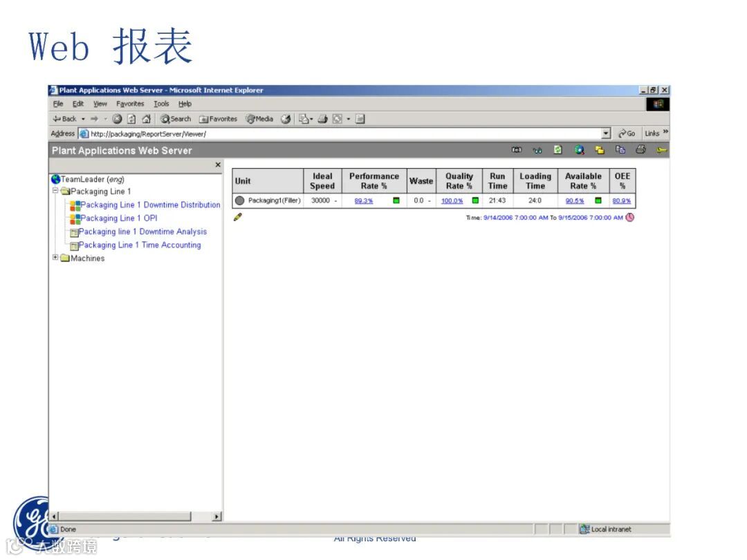Click the Packaging1(Filler) unit name

[x=275, y=200]
